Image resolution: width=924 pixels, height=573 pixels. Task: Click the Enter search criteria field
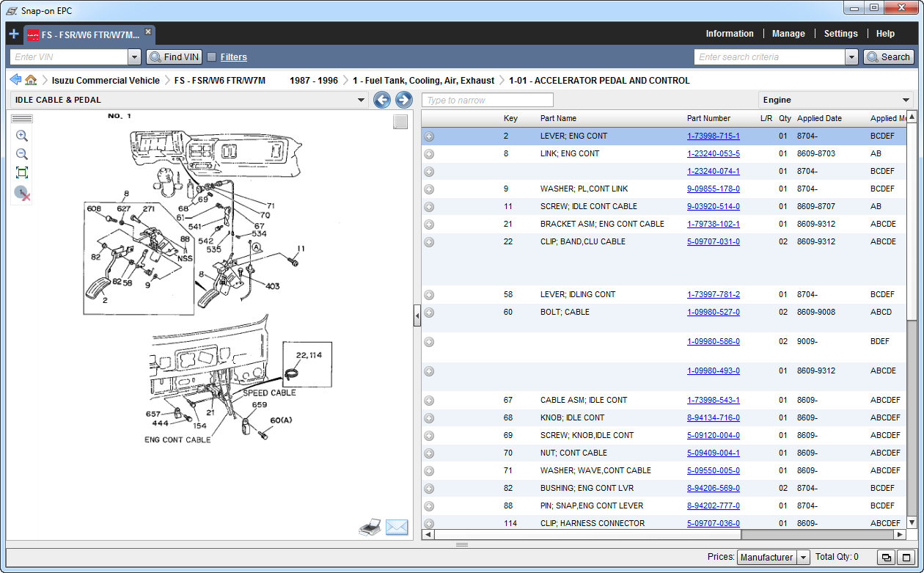[769, 57]
